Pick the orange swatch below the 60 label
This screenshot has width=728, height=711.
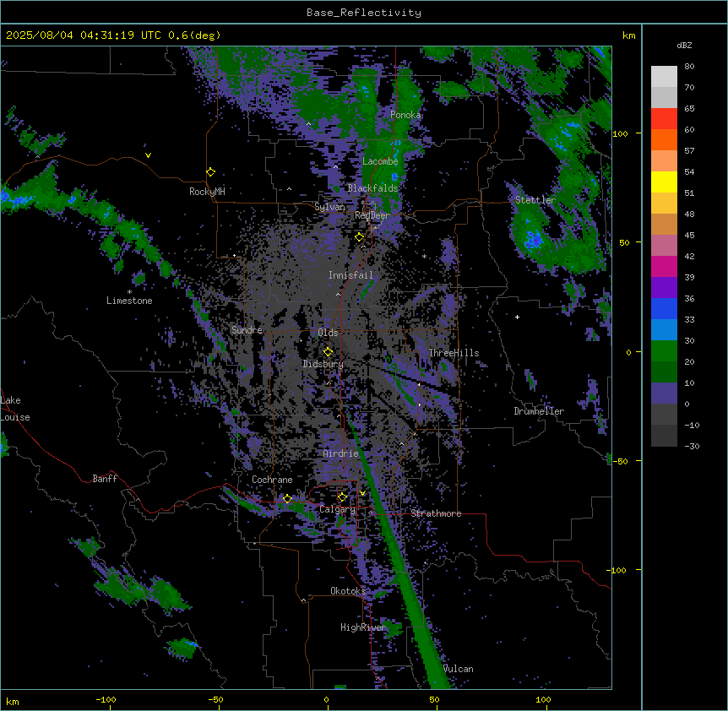(664, 139)
